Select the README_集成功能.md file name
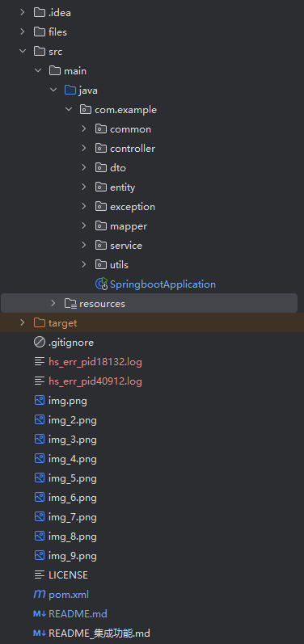Viewport: 304px width, 644px height. 99,633
